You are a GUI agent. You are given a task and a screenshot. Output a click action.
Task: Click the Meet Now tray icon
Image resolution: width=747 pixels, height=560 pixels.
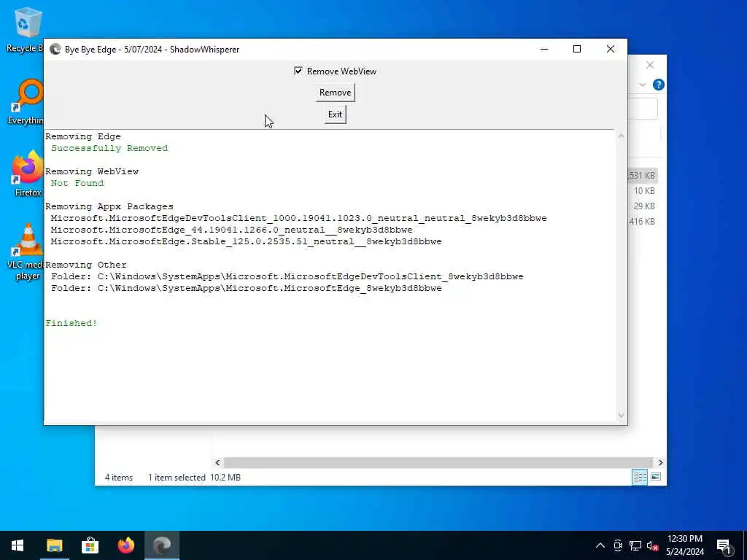click(618, 545)
